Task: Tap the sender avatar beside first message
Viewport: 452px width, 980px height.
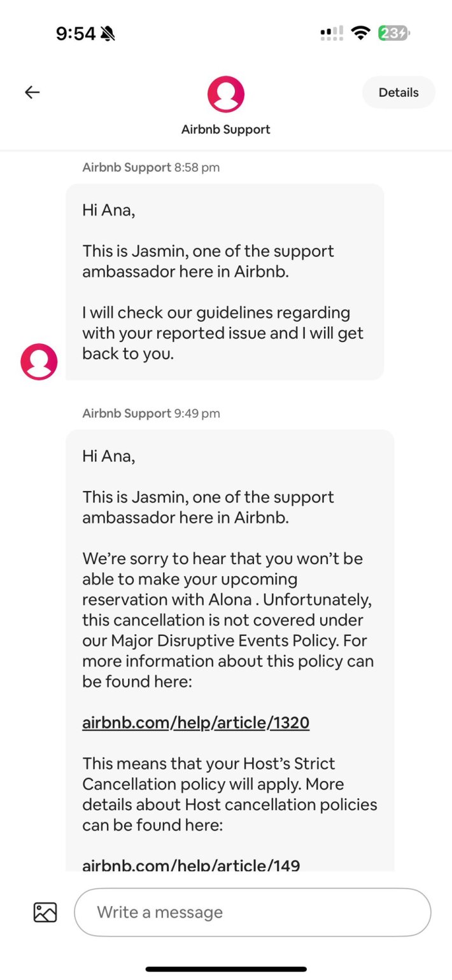Action: 39,362
